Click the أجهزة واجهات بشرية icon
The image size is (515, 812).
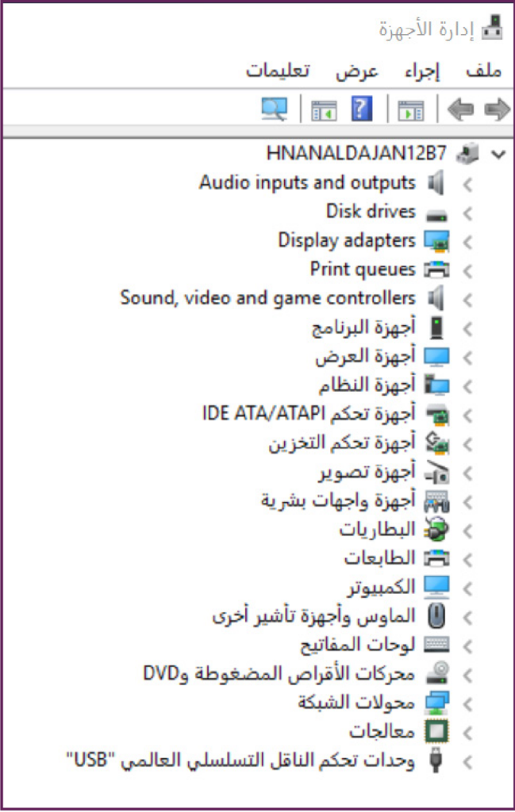[x=436, y=501]
